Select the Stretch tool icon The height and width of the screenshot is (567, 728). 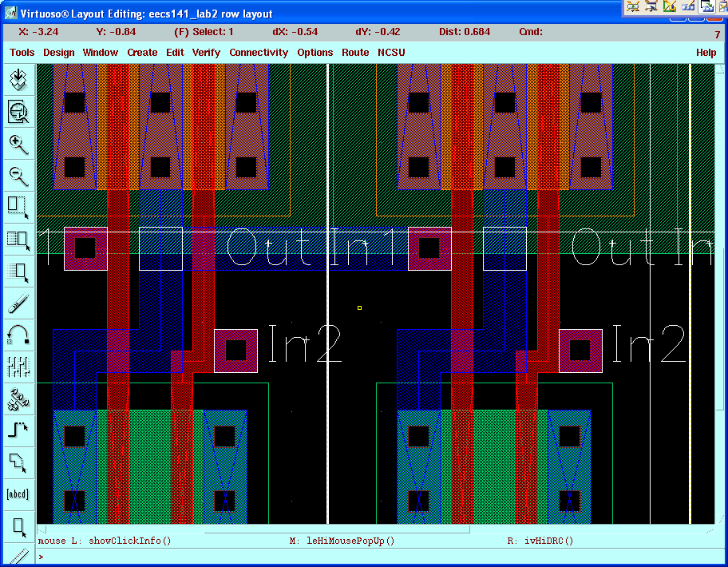coord(18,207)
